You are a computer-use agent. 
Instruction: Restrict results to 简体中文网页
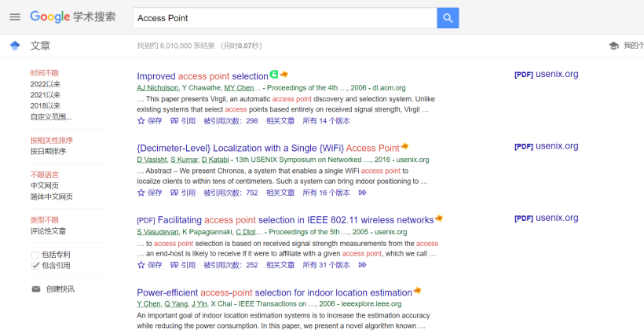point(52,197)
